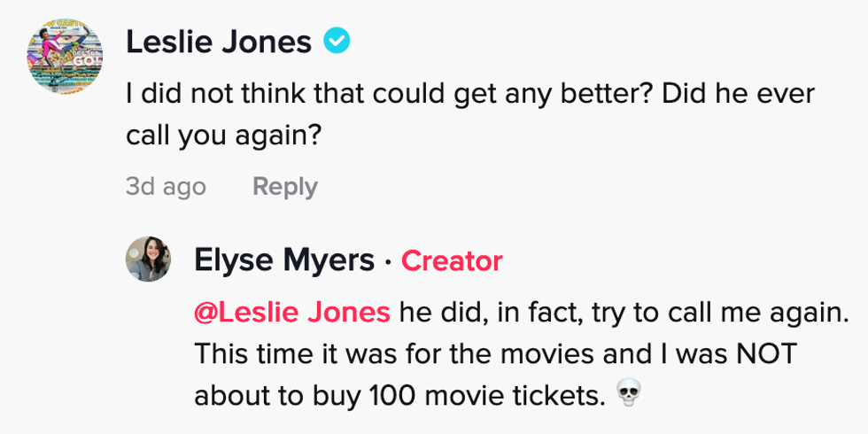This screenshot has width=868, height=434.
Task: Follow the @Leslie Jones mention link
Action: [292, 312]
